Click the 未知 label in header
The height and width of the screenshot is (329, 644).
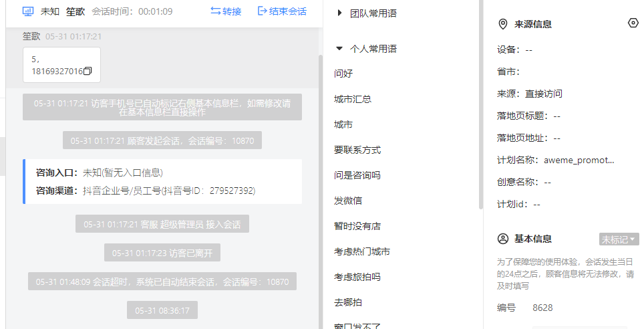49,11
